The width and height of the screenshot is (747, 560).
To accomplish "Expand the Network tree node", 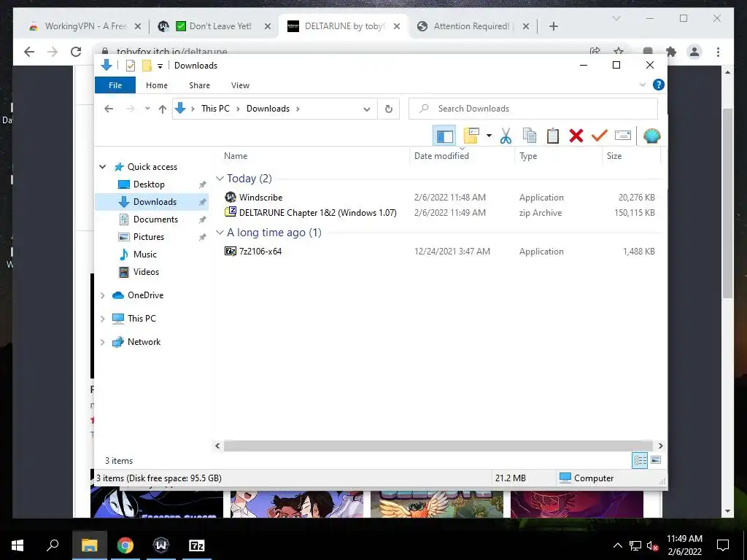I will pos(102,342).
